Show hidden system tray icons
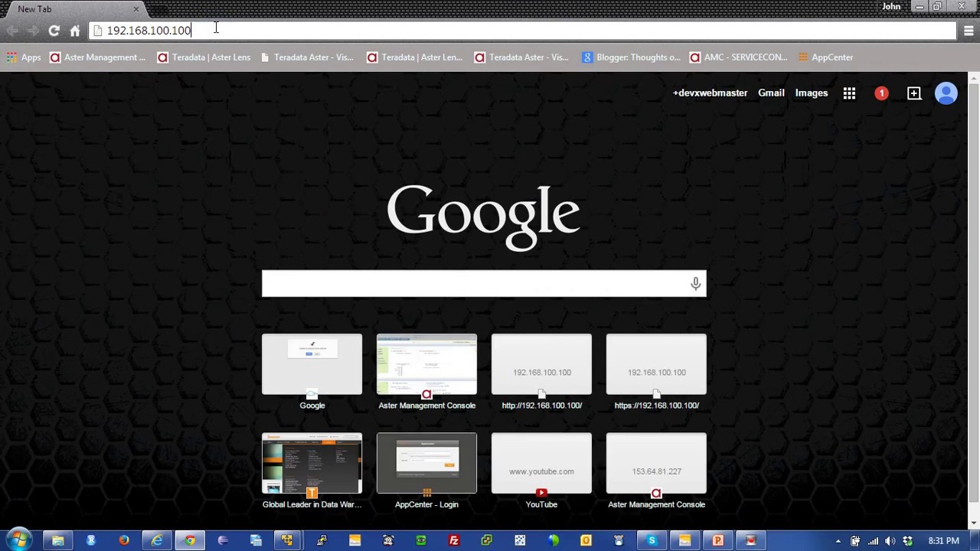Screen dimensions: 980x551 pos(838,541)
